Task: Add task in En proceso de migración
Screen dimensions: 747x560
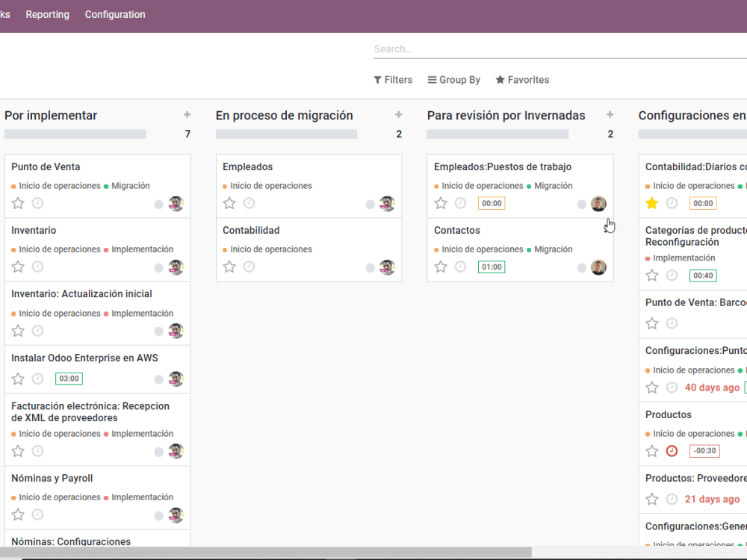Action: (x=399, y=115)
